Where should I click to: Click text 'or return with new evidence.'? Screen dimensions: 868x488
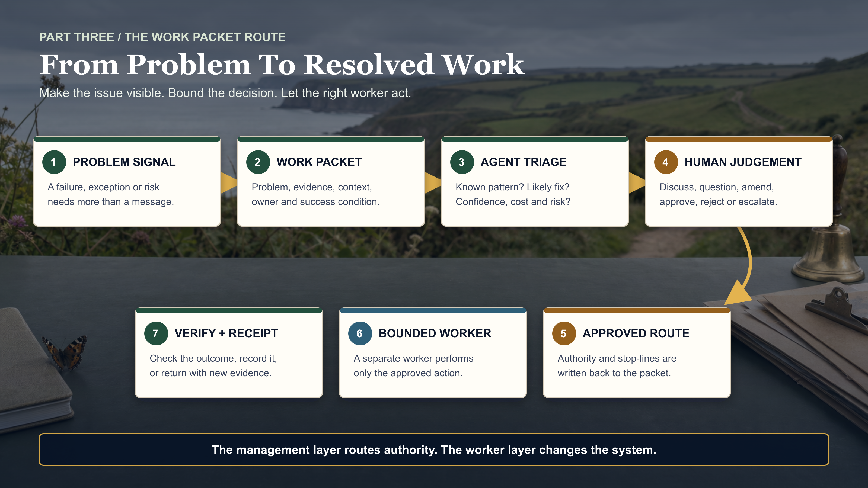click(210, 373)
